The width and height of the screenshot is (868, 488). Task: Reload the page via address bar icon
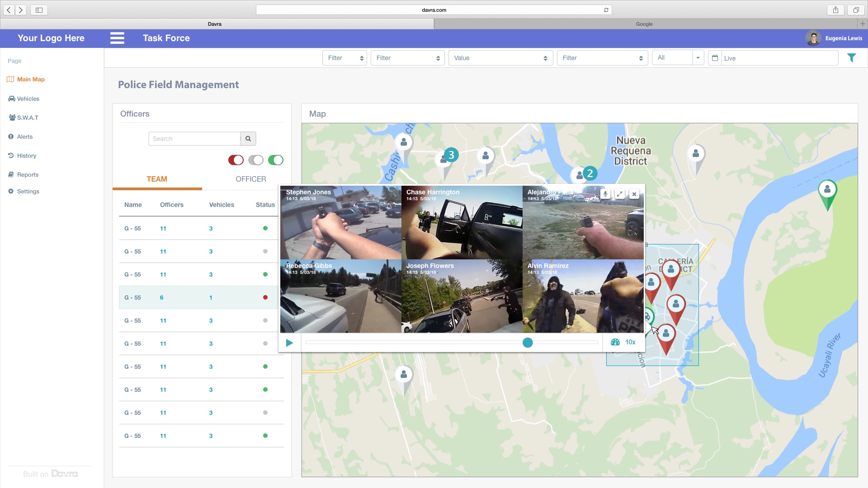coord(606,10)
